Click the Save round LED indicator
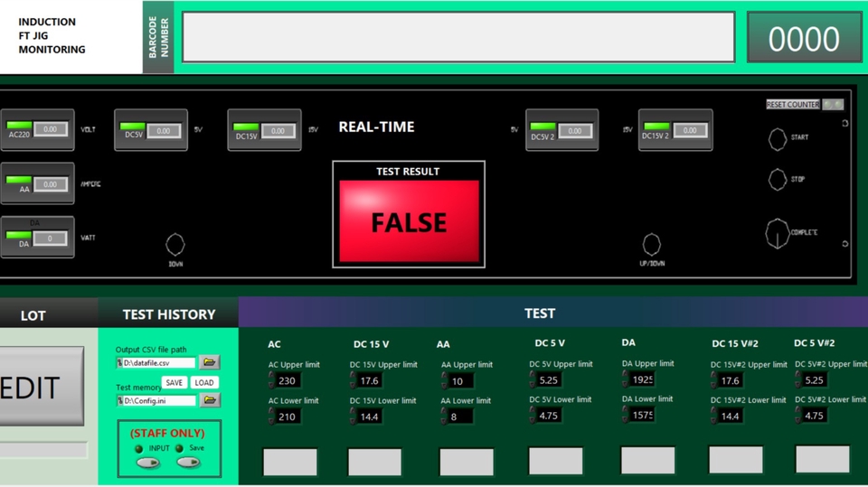This screenshot has height=487, width=868. point(179,448)
